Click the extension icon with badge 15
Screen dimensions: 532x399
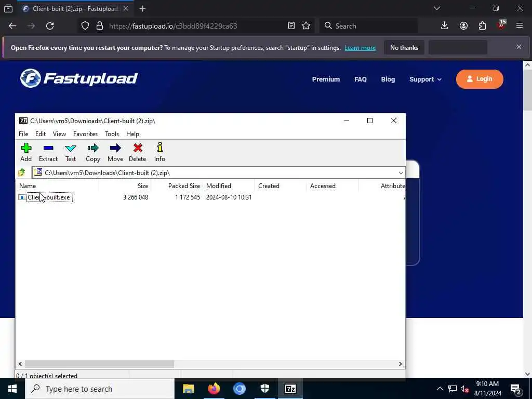pos(501,25)
